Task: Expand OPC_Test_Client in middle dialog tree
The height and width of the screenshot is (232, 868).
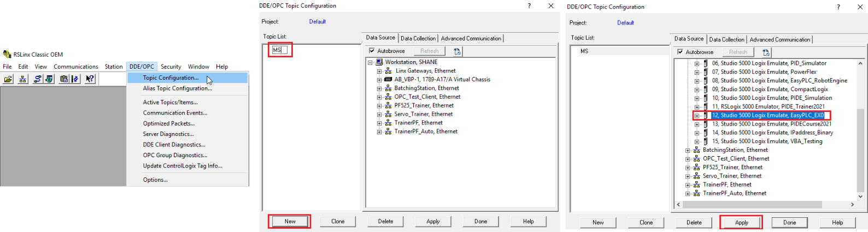Action: pyautogui.click(x=379, y=97)
